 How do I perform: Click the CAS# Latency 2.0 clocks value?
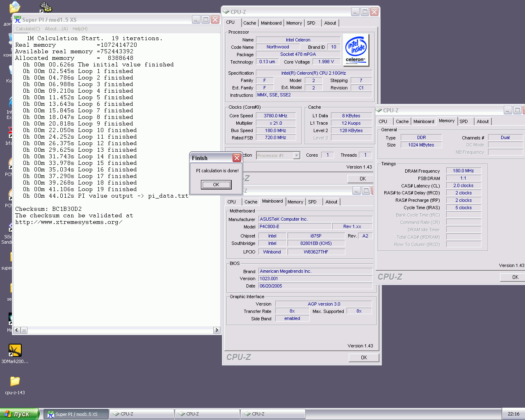pyautogui.click(x=463, y=185)
